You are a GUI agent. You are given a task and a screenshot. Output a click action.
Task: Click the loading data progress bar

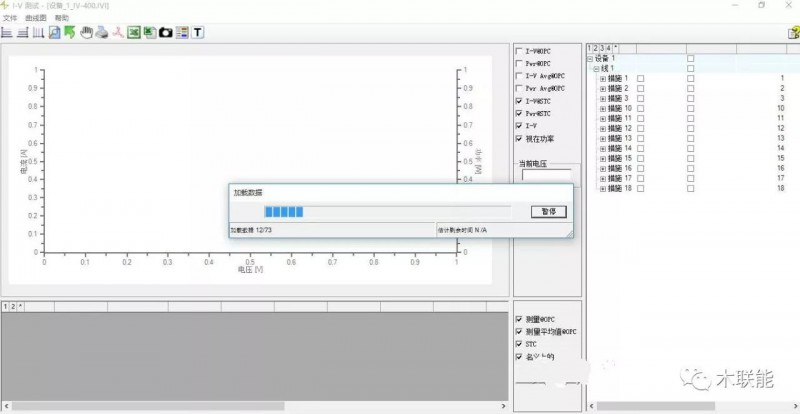[x=387, y=212]
